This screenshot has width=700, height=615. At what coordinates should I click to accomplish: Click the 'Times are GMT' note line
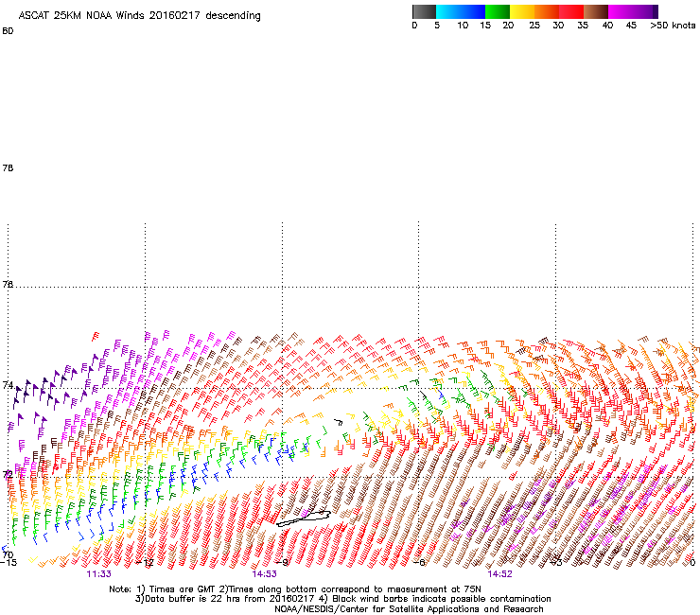(295, 589)
